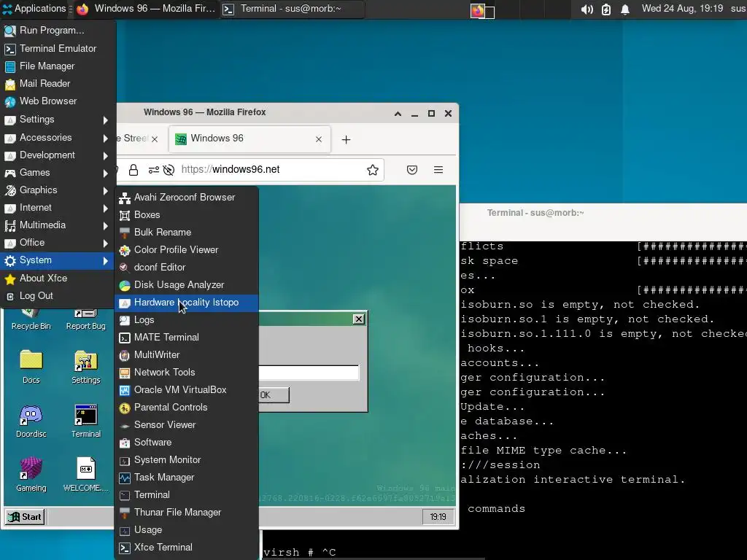Switch to Terminal window in panel taskbar

tap(292, 9)
